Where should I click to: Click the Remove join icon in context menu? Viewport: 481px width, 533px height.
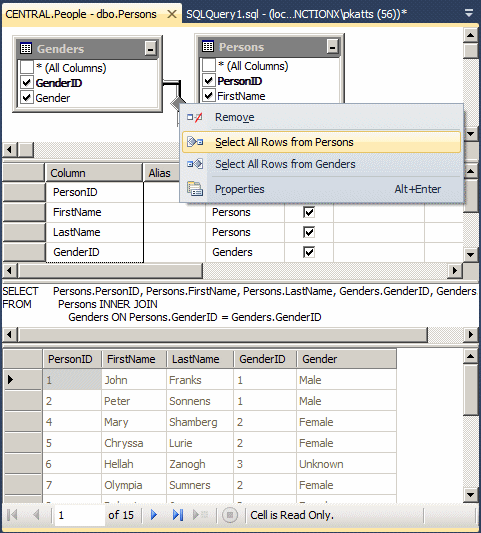(x=195, y=117)
